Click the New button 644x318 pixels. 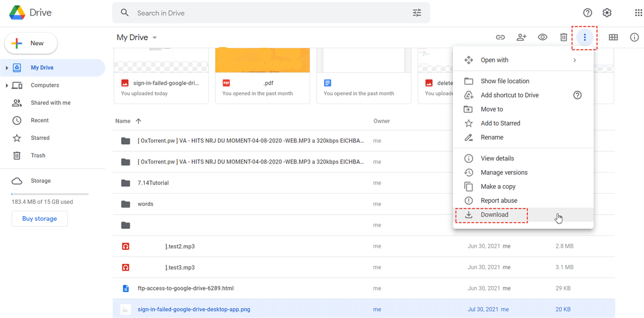(x=31, y=43)
